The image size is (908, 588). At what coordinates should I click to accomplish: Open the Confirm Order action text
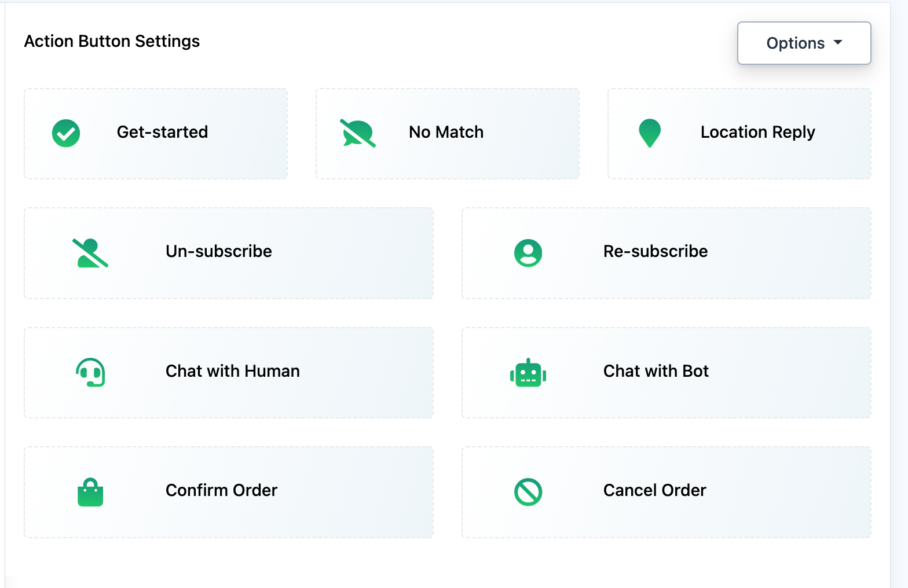point(221,490)
